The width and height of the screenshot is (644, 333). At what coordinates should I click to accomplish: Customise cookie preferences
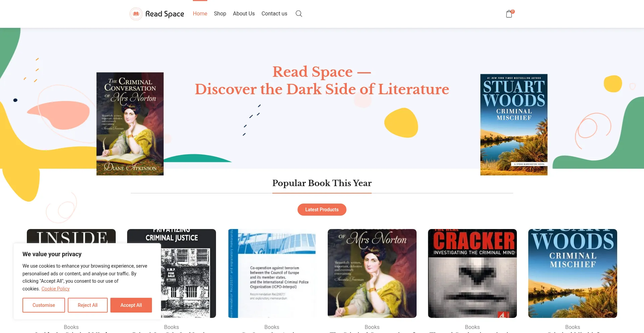point(44,305)
